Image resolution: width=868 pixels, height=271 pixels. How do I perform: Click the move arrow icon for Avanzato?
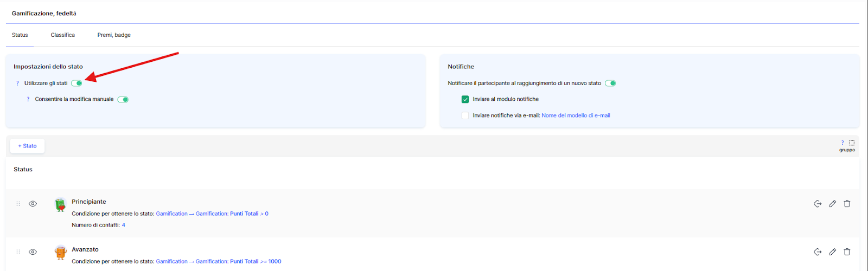[x=818, y=251]
